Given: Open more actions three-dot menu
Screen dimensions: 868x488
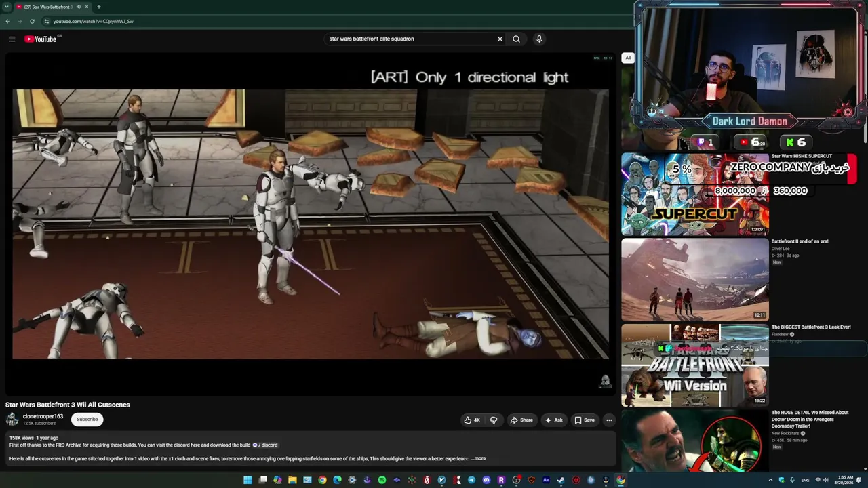Looking at the screenshot, I should point(609,420).
